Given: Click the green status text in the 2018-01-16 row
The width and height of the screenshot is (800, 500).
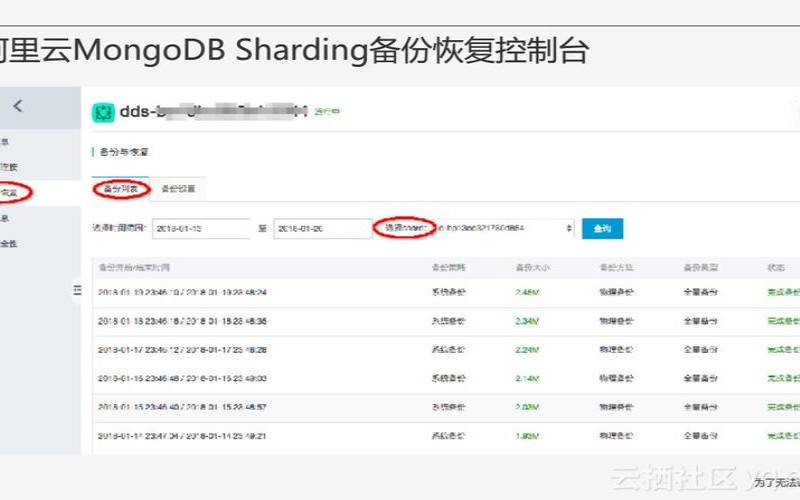Looking at the screenshot, I should tap(783, 378).
